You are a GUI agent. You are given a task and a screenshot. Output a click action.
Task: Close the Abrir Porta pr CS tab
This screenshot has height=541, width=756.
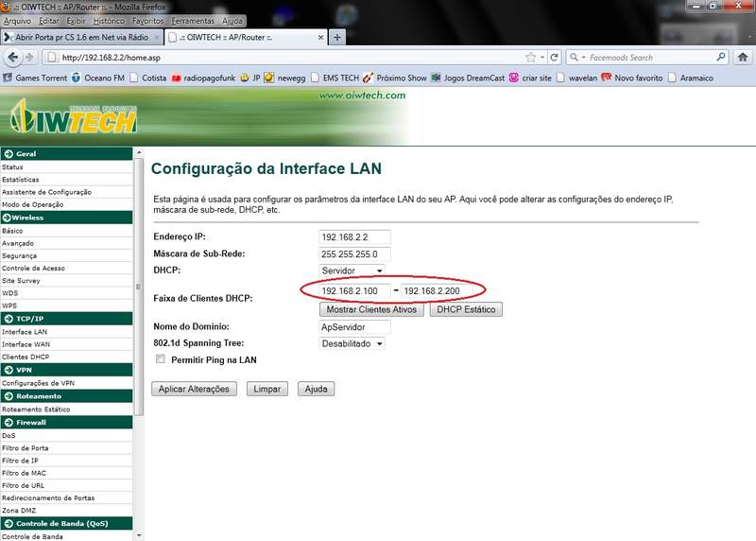tap(156, 37)
